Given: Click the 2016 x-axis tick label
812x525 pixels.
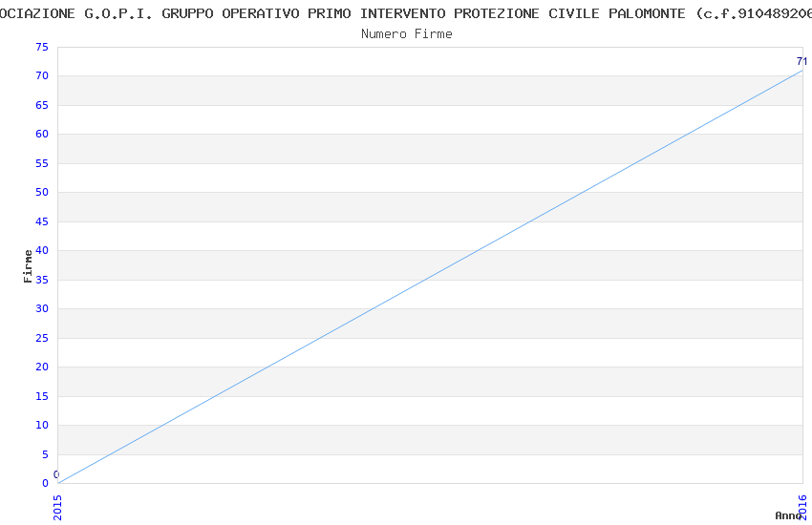Looking at the screenshot, I should coord(802,508).
